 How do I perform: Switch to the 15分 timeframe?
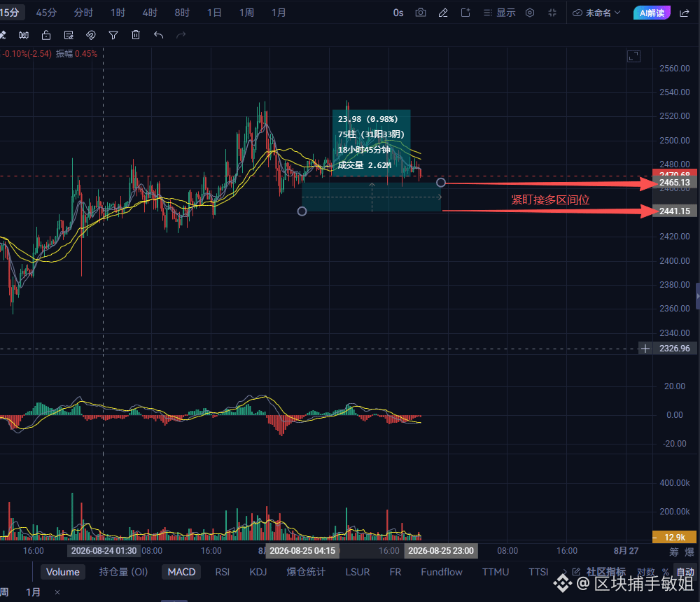10,13
